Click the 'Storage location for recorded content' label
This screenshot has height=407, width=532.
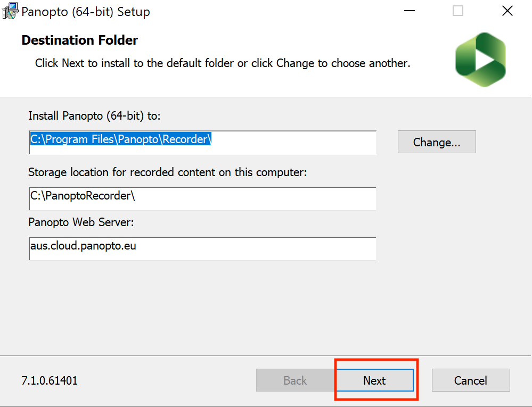(168, 172)
